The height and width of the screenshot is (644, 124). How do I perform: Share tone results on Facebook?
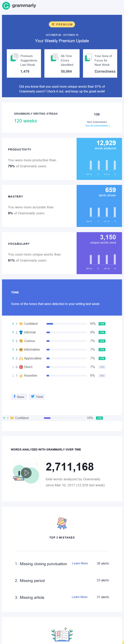point(19,397)
